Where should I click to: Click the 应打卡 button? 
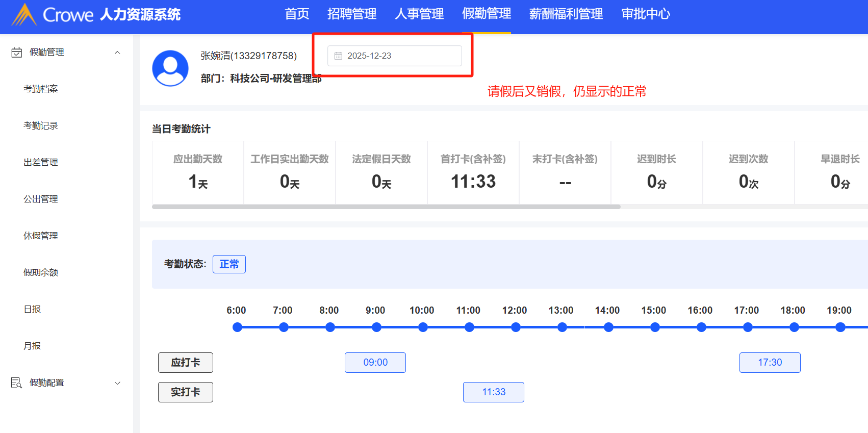point(186,363)
